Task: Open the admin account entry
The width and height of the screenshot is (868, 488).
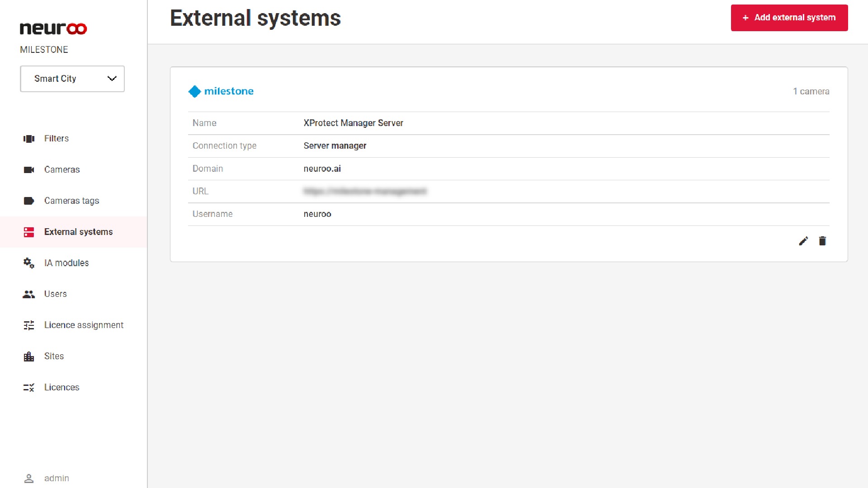Action: (57, 479)
